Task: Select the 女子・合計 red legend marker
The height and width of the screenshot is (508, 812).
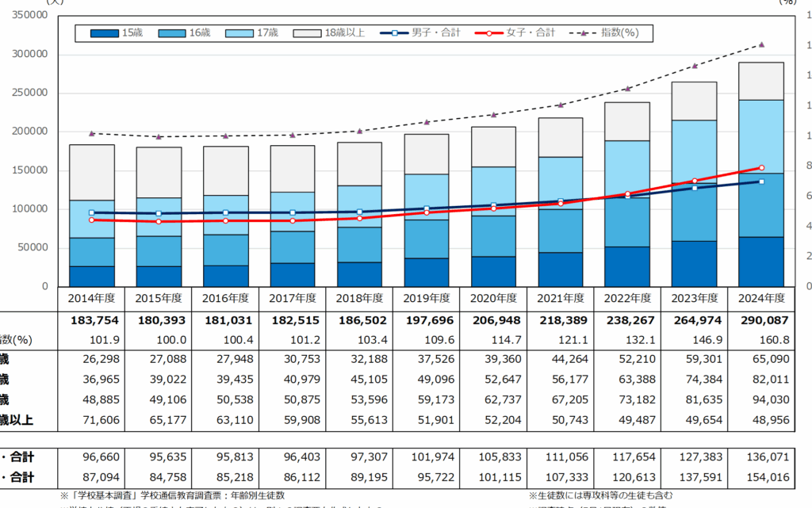Action: coord(490,33)
